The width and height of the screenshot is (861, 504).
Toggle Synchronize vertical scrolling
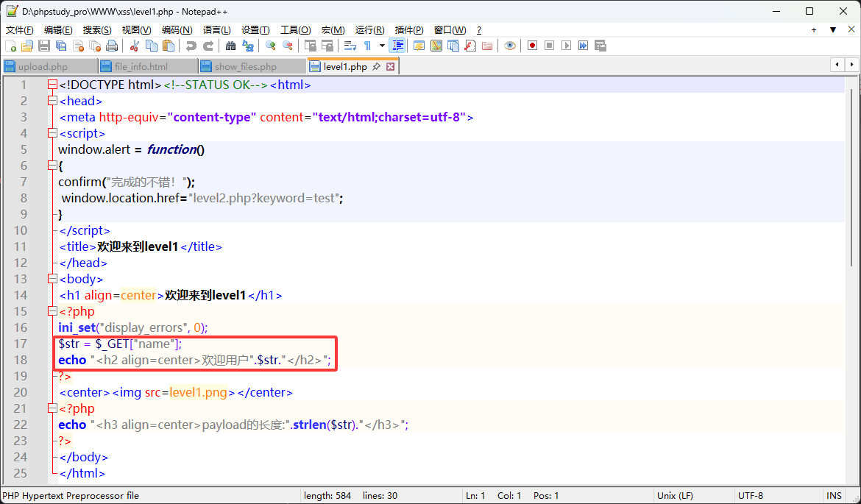coord(310,46)
